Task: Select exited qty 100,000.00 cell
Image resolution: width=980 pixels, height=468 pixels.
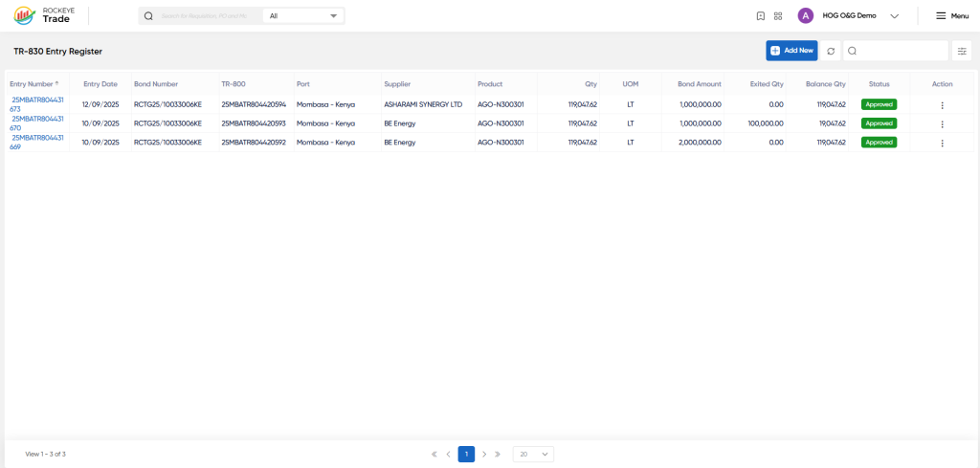Action: [766, 123]
